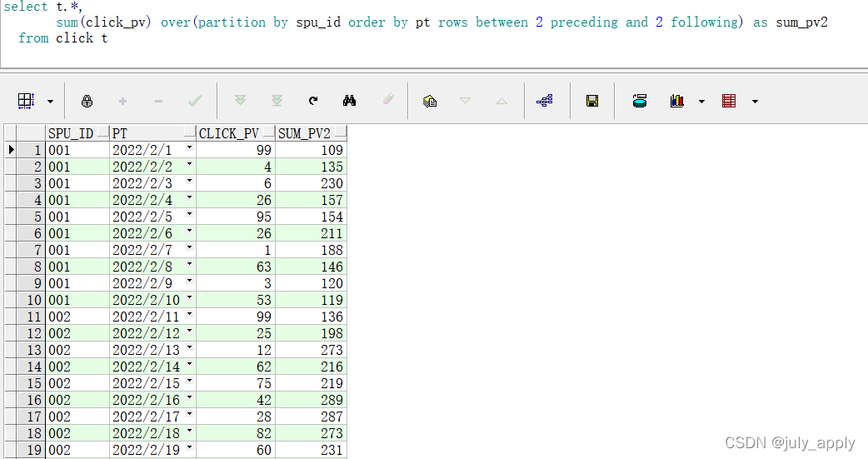Screen dimensions: 868x459
Task: Click the query by example icon
Action: click(x=430, y=101)
